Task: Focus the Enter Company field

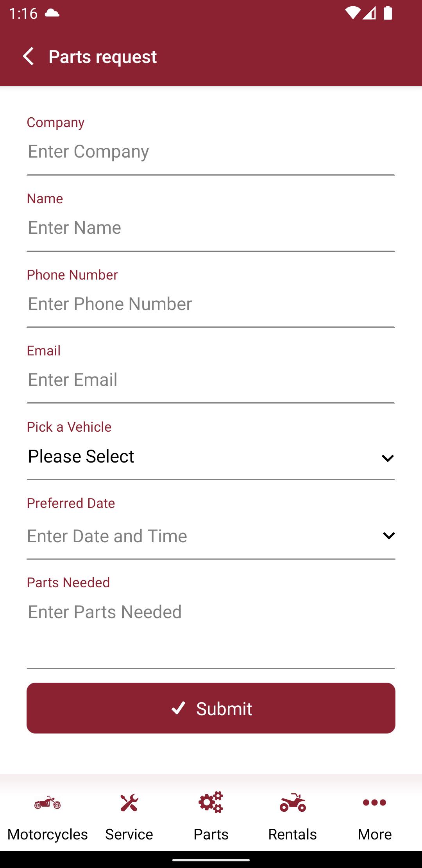Action: [211, 152]
